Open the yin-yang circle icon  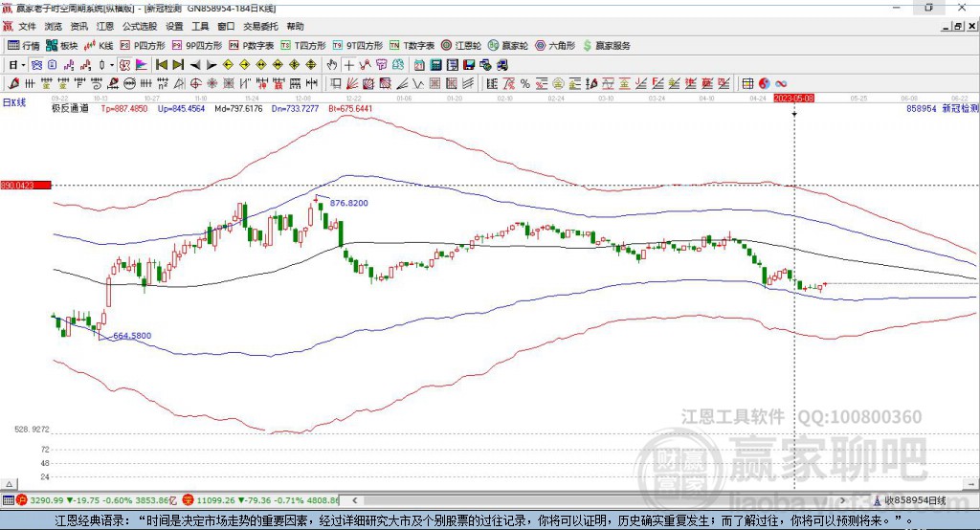tap(765, 84)
